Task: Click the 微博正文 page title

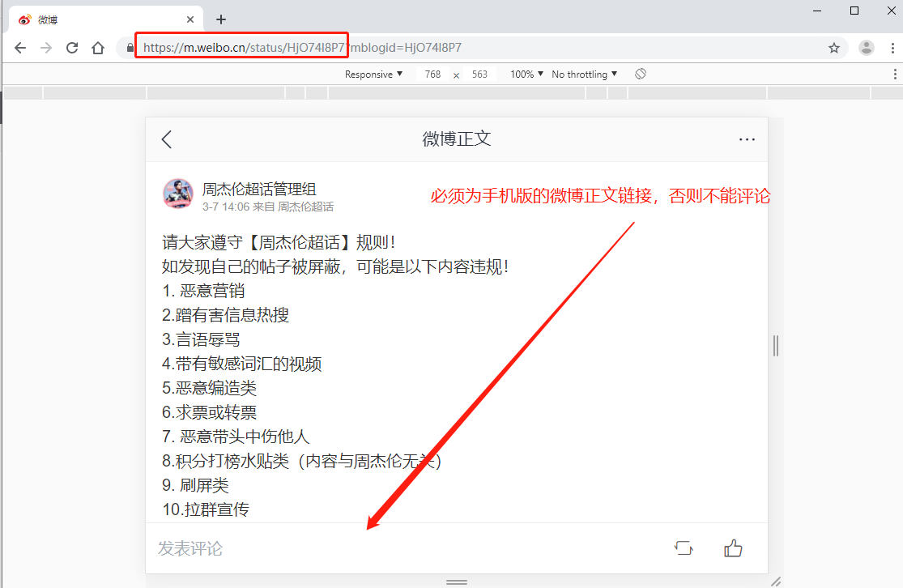Action: coord(457,138)
